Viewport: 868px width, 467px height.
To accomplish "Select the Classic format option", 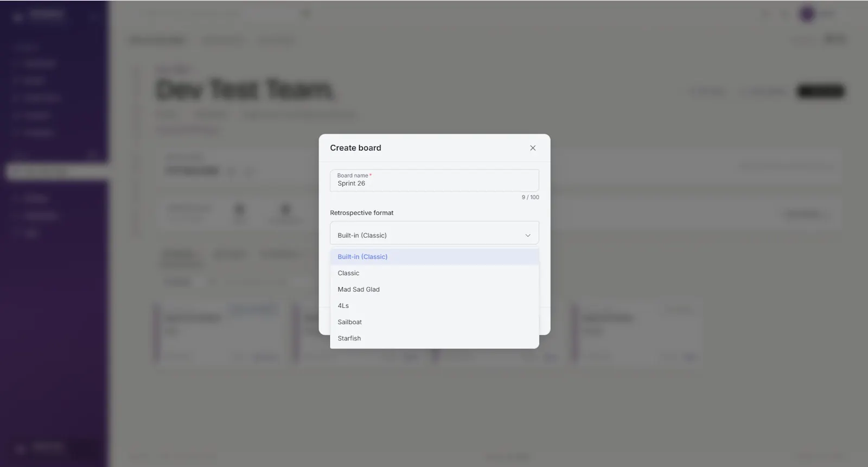I will 434,273.
